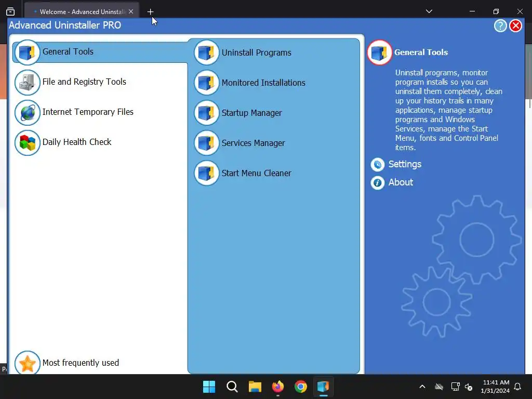Click the Internet Temporary Files globe icon
The height and width of the screenshot is (399, 532).
[28, 113]
